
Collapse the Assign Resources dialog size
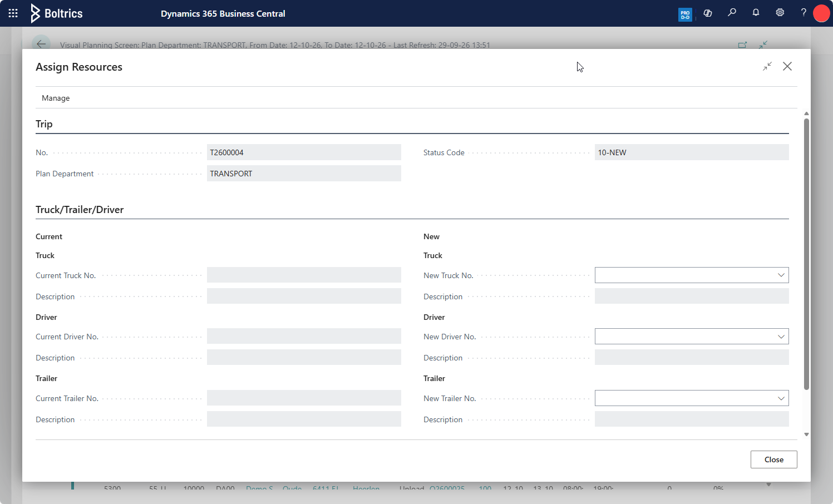[x=767, y=66]
